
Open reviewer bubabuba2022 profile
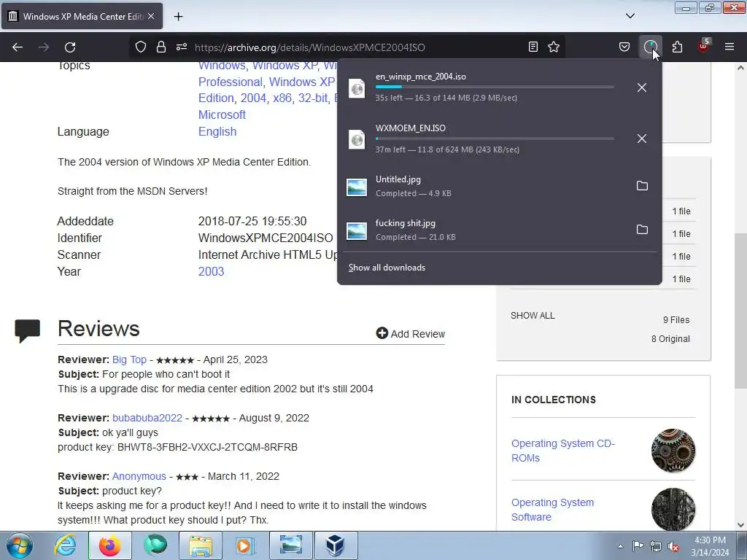pos(147,418)
